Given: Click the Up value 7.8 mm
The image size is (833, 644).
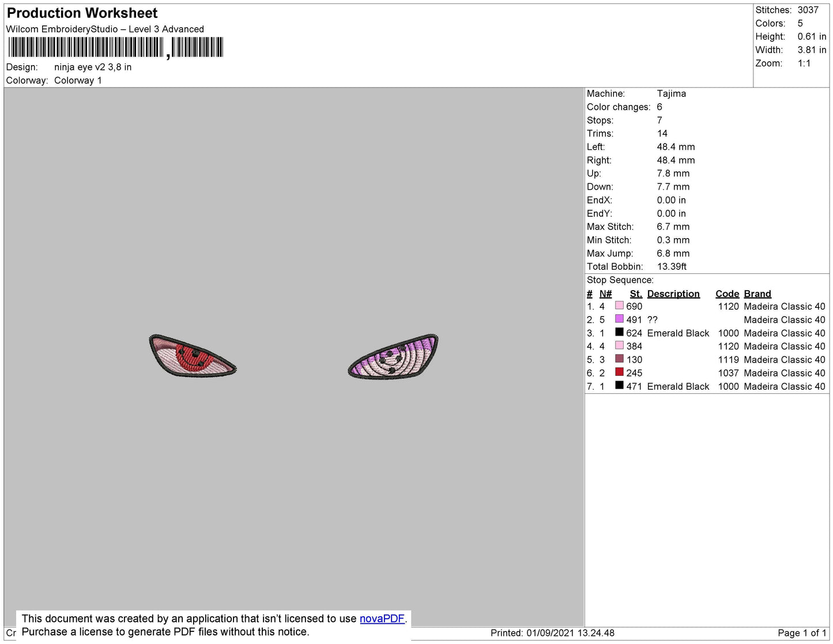Looking at the screenshot, I should [x=673, y=173].
